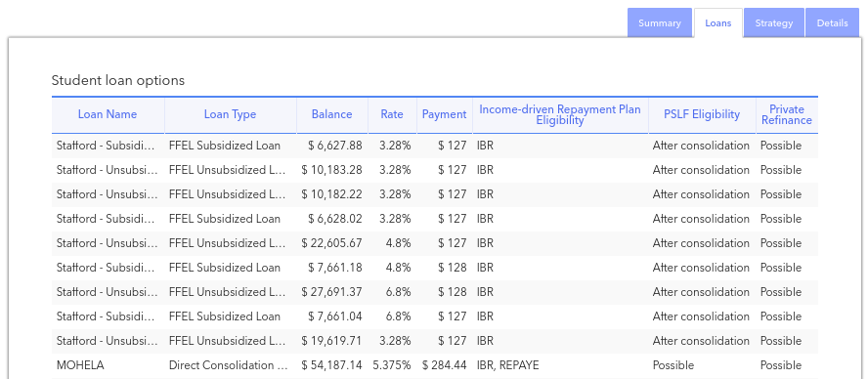Select balance $ 54,187.14

pyautogui.click(x=331, y=365)
